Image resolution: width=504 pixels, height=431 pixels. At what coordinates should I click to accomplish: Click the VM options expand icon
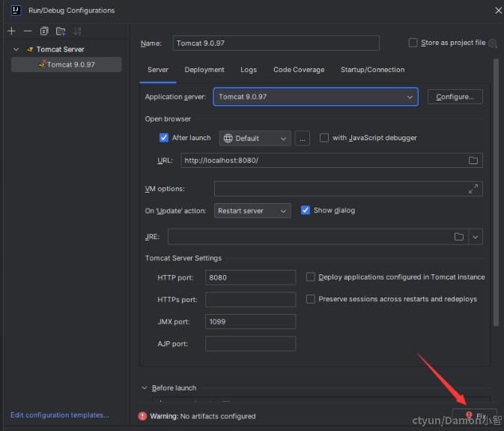click(473, 189)
